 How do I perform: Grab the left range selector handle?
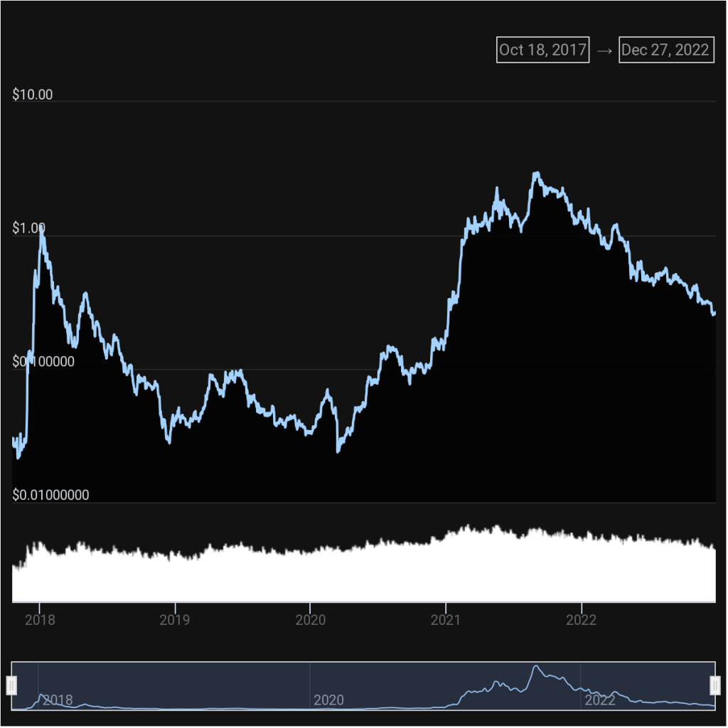pyautogui.click(x=11, y=685)
